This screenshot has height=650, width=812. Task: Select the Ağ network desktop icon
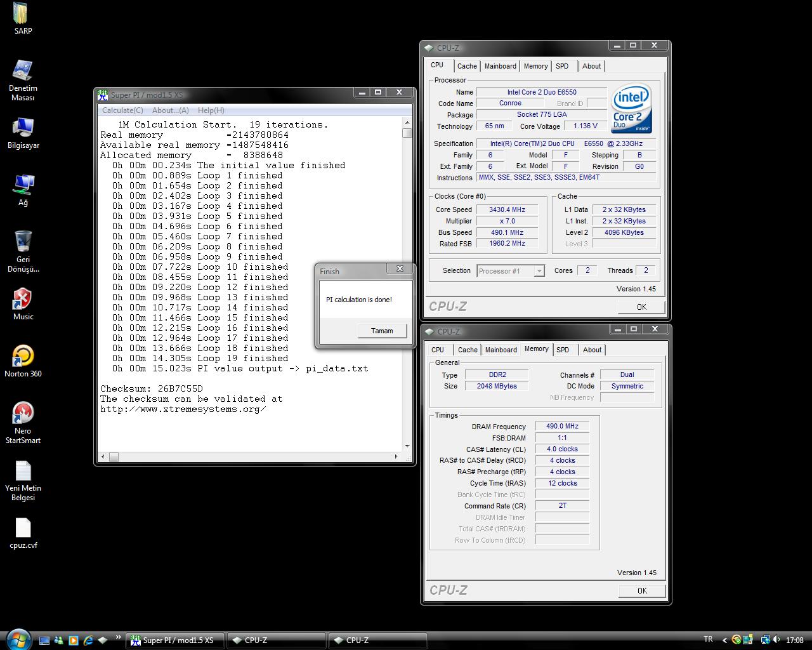[x=23, y=190]
